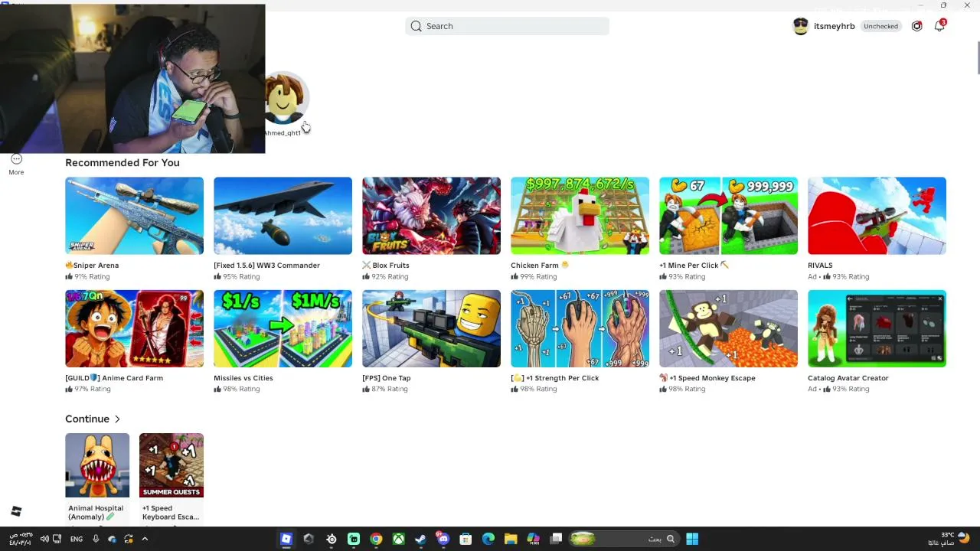This screenshot has height=551, width=980.
Task: Open the Blox Fruits game thumbnail
Action: (x=431, y=216)
